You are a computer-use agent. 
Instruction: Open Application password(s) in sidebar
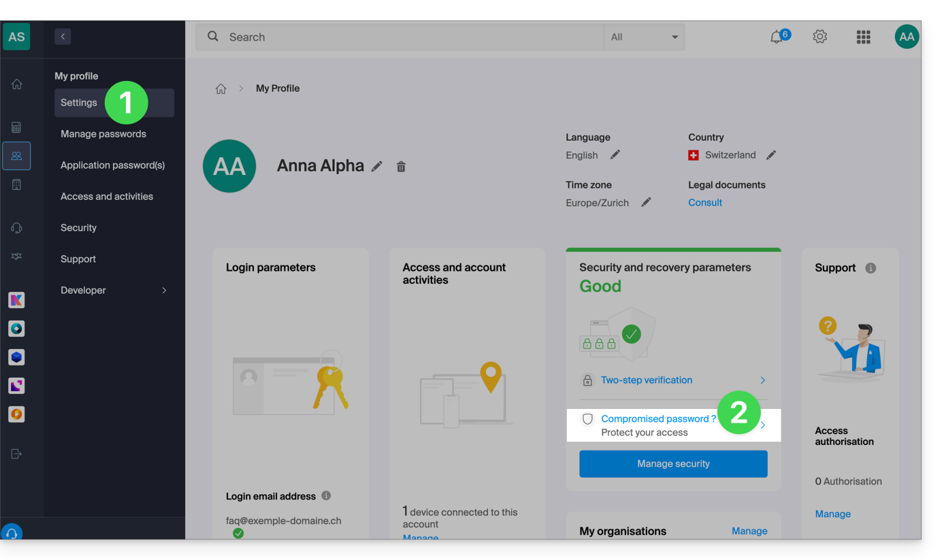pyautogui.click(x=114, y=165)
